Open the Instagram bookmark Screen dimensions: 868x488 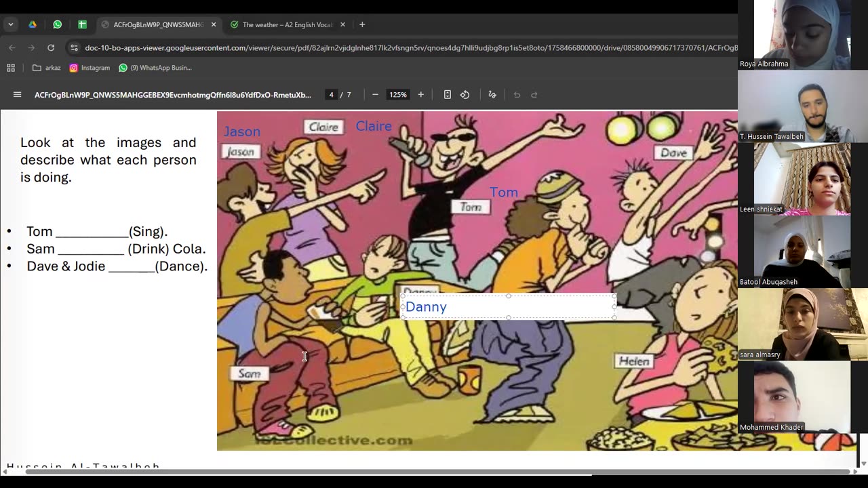pyautogui.click(x=90, y=68)
